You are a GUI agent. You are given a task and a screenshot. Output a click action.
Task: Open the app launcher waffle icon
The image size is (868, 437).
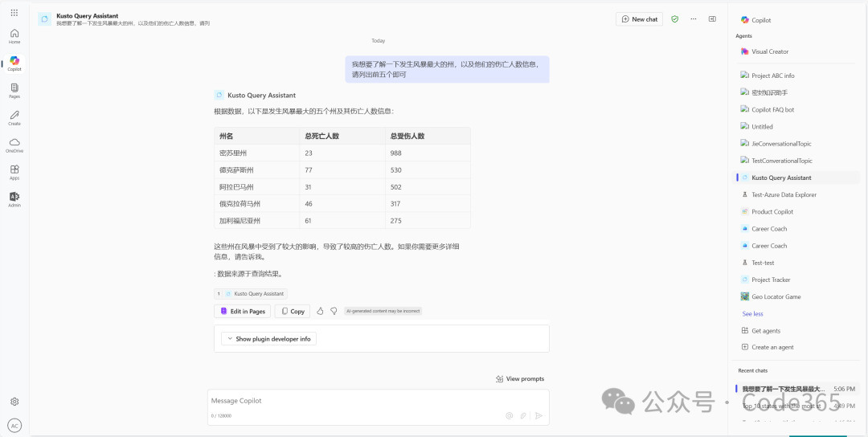14,13
